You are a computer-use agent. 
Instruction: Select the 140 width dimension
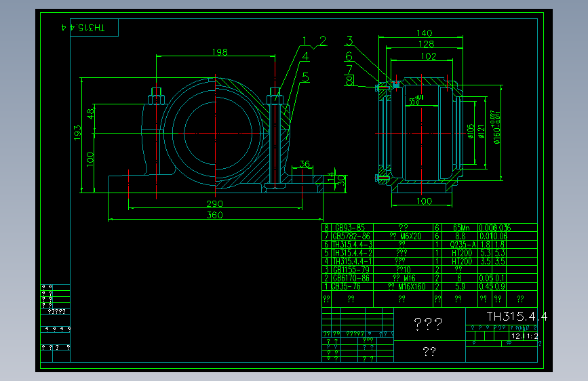pyautogui.click(x=424, y=33)
